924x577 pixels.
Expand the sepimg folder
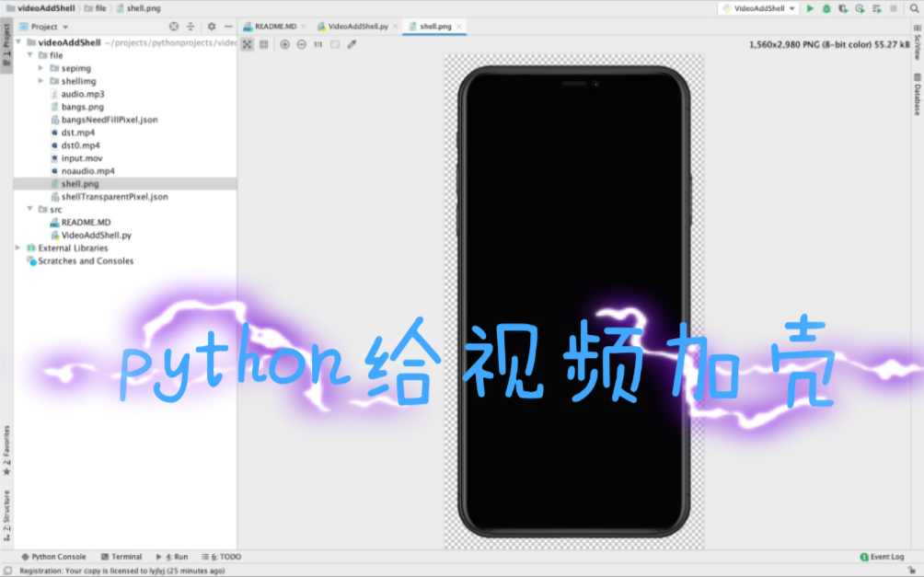40,67
